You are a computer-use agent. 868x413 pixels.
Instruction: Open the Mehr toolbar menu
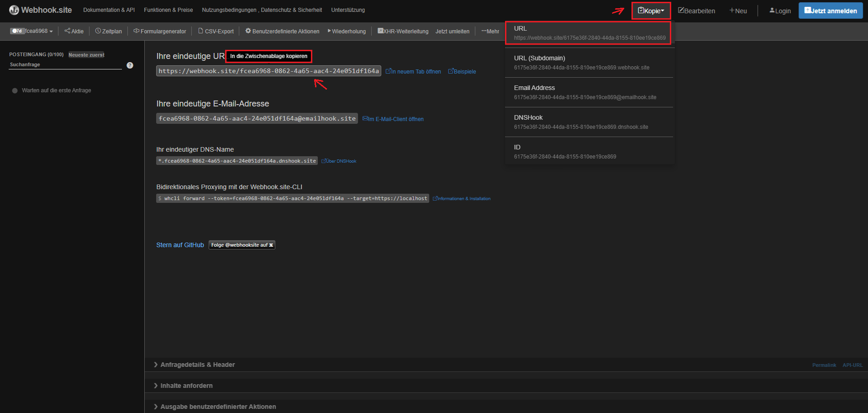point(490,32)
